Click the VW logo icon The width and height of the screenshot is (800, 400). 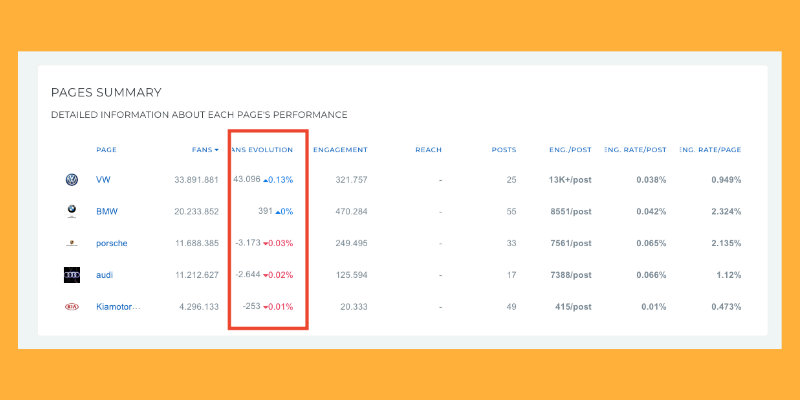pos(72,180)
